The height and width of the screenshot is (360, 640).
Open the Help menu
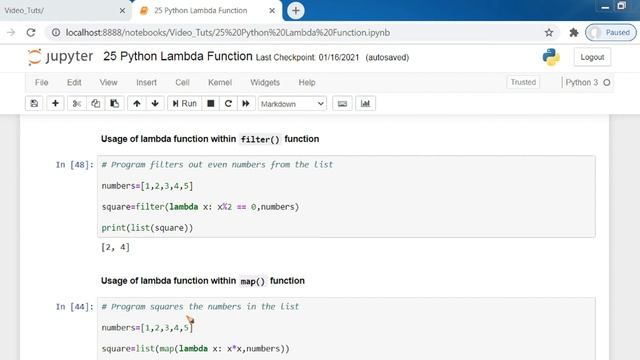click(307, 82)
